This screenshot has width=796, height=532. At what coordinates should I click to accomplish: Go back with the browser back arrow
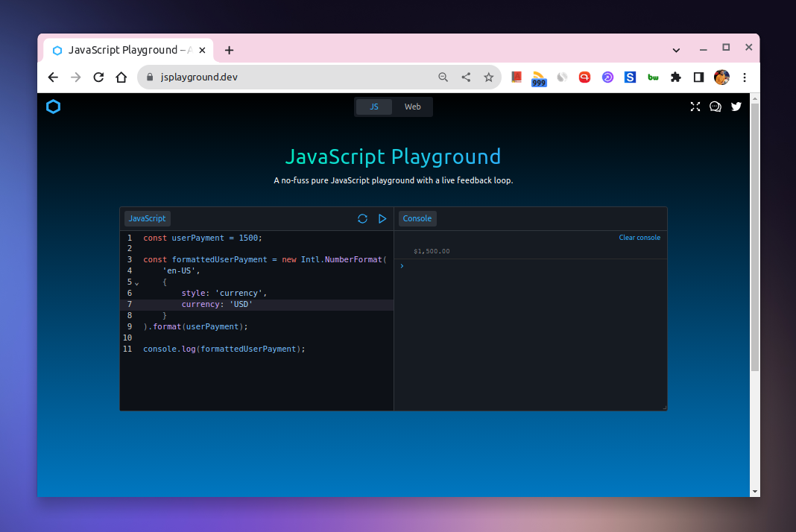tap(53, 77)
